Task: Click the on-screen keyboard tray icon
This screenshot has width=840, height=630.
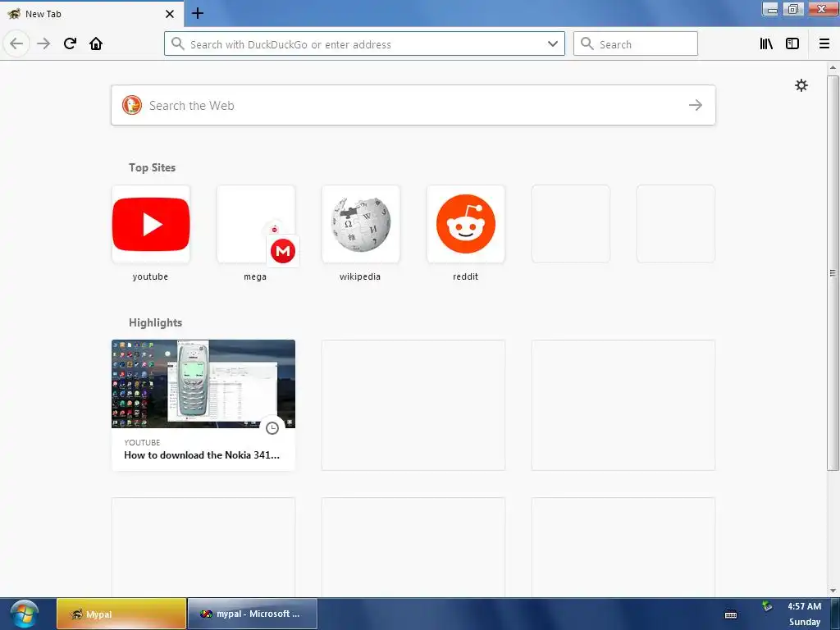Action: click(731, 614)
